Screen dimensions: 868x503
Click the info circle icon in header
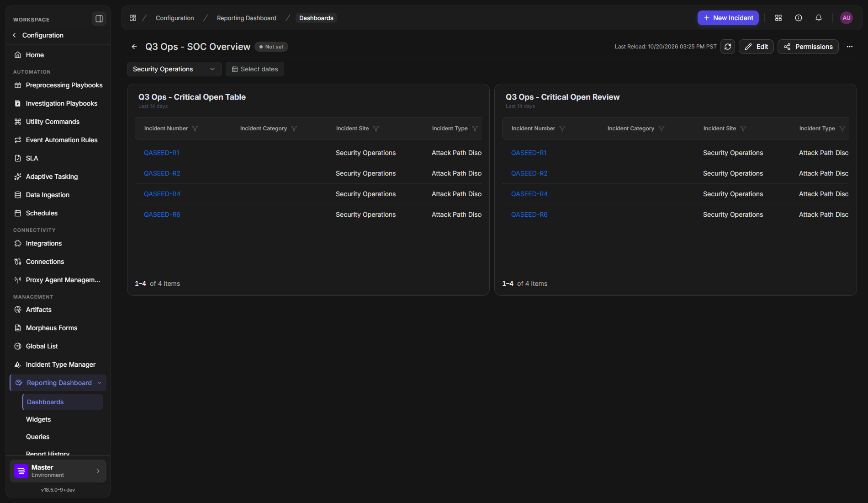(799, 18)
